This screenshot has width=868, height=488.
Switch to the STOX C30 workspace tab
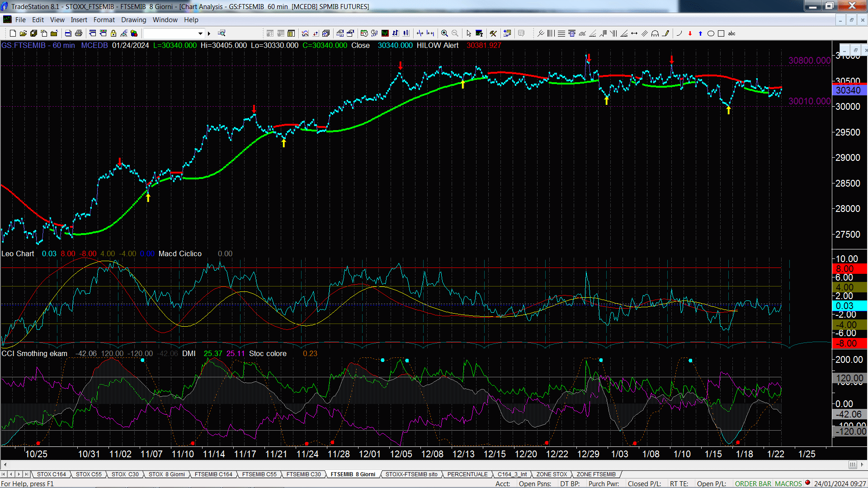click(125, 474)
